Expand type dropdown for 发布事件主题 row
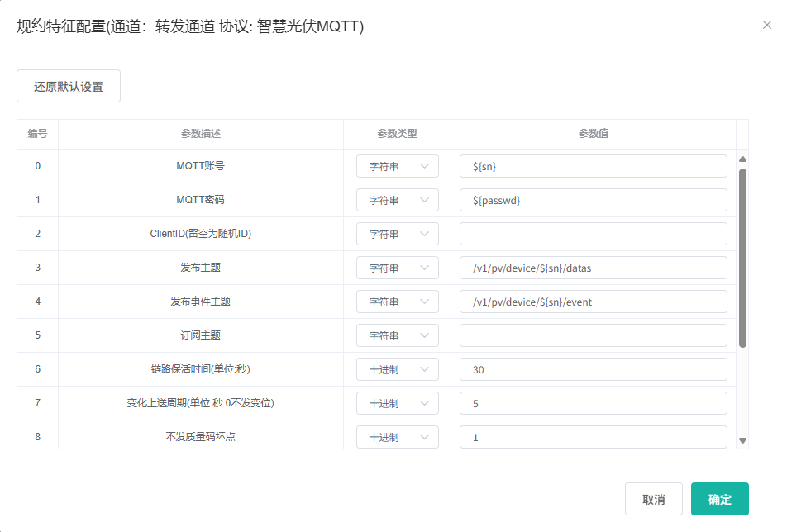Viewport: 787px width, 532px height. click(397, 302)
